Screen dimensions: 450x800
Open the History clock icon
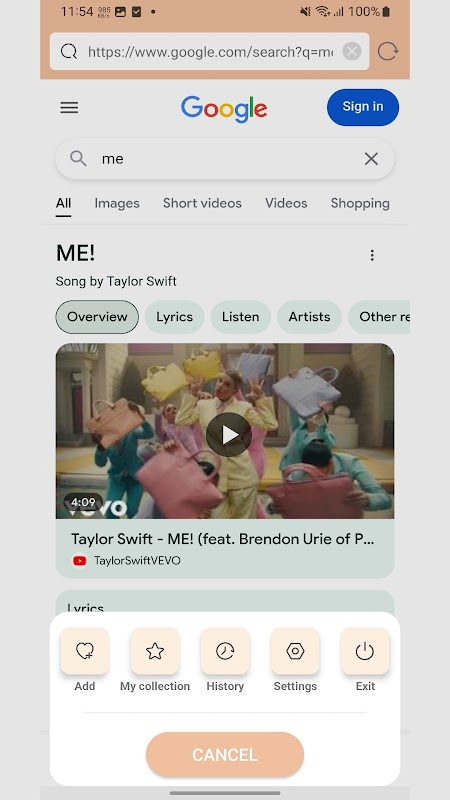point(225,651)
